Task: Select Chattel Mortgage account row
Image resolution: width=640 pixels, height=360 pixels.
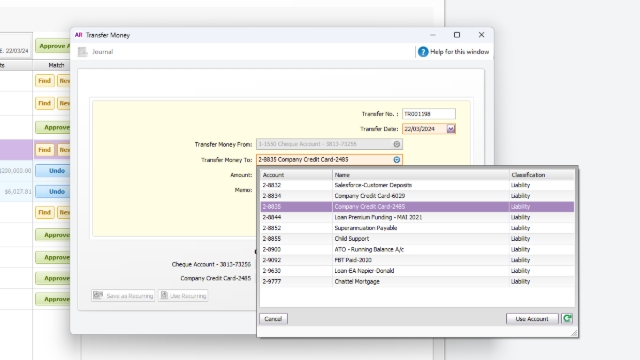Action: pyautogui.click(x=417, y=282)
